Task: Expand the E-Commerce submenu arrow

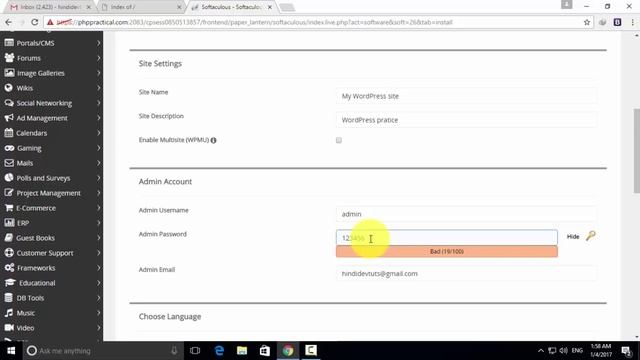Action: [x=98, y=208]
